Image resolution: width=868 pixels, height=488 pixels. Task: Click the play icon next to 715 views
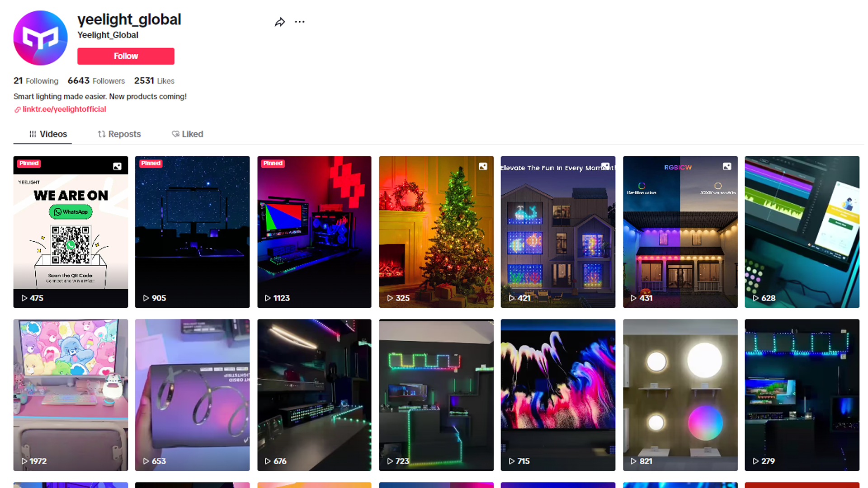(512, 461)
